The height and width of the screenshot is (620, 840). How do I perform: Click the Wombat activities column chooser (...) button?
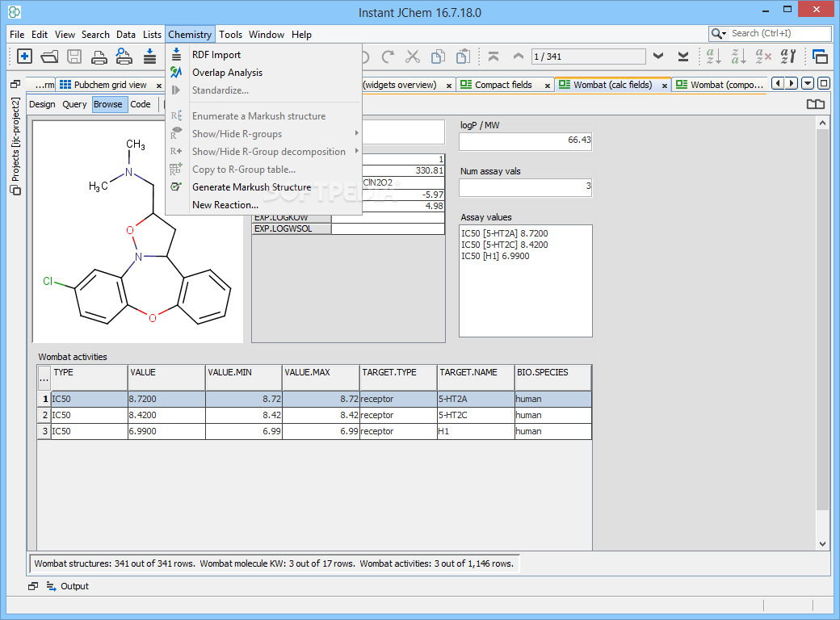pyautogui.click(x=44, y=379)
